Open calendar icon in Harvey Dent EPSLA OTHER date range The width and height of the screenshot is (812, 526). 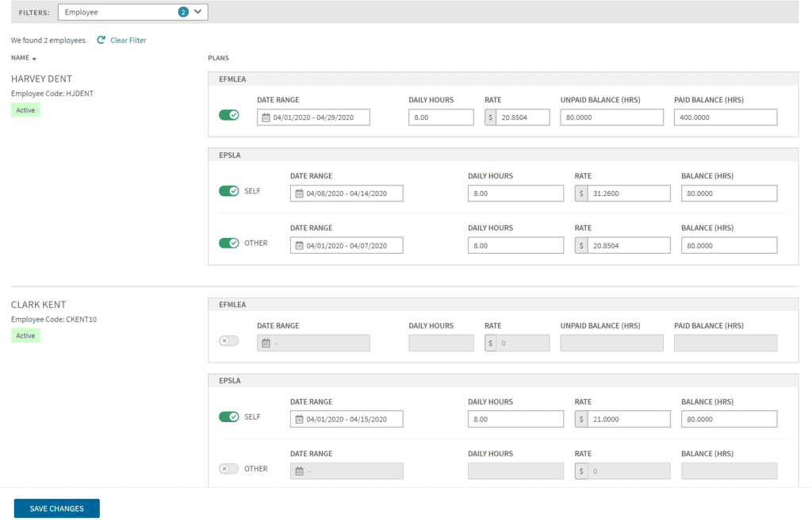(x=299, y=246)
